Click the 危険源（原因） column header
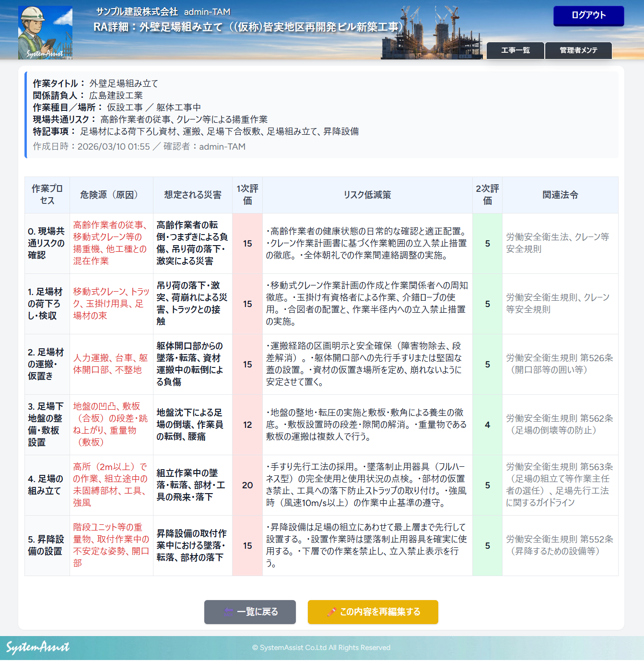The image size is (644, 661). (x=111, y=195)
